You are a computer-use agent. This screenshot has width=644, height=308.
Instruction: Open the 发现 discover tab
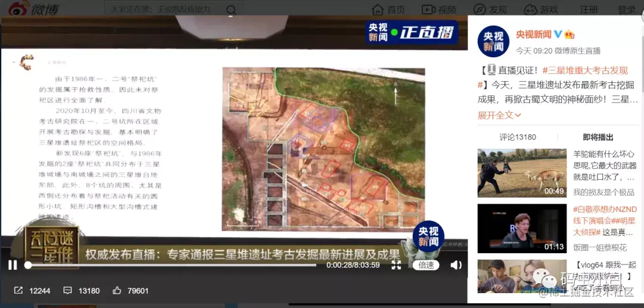pos(490,10)
